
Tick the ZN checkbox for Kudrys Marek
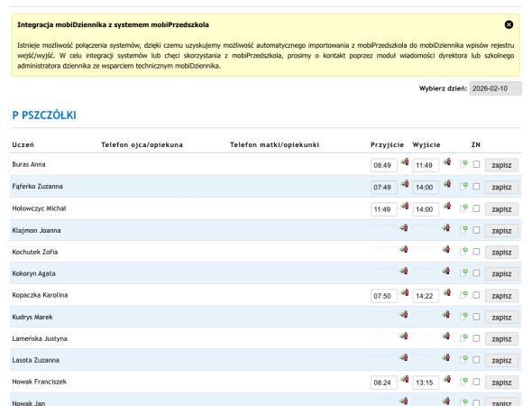[476, 317]
